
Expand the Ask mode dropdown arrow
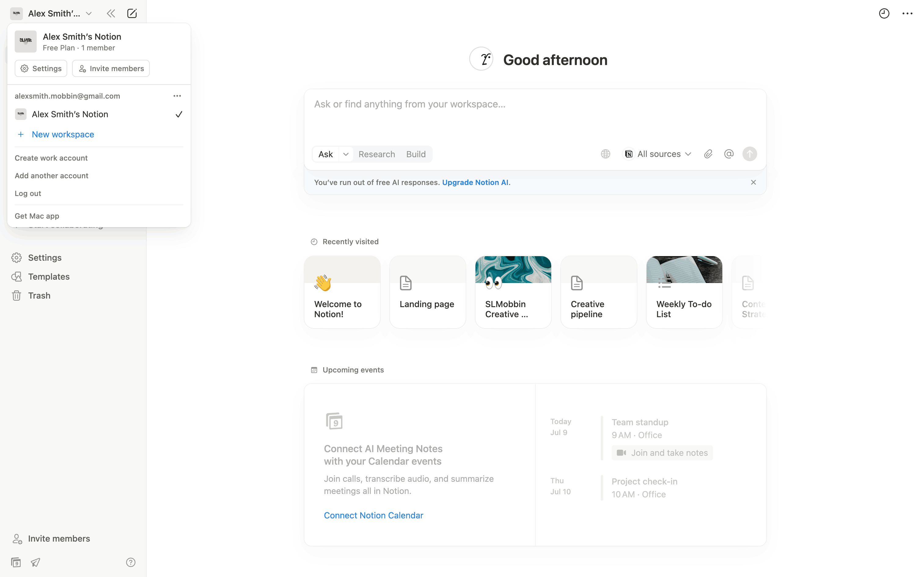346,154
